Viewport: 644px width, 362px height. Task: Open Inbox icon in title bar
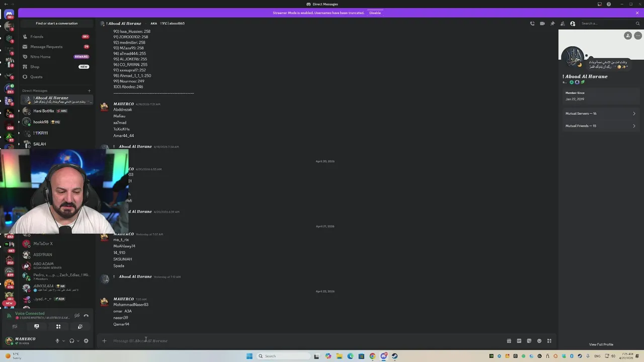[599, 4]
